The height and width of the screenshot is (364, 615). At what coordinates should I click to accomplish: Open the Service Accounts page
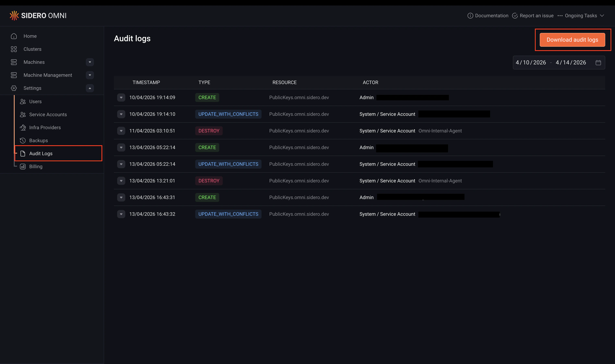point(48,115)
